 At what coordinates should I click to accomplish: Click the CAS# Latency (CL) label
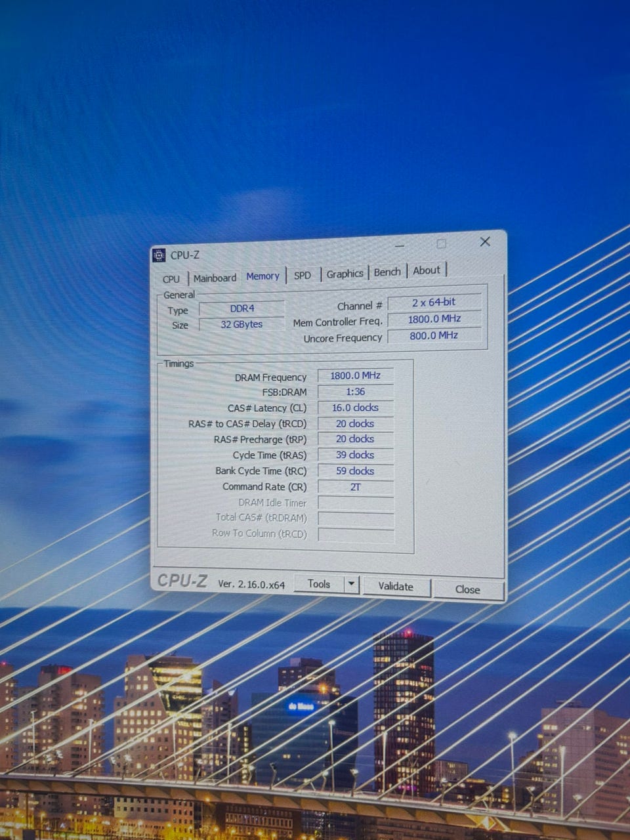tap(267, 408)
